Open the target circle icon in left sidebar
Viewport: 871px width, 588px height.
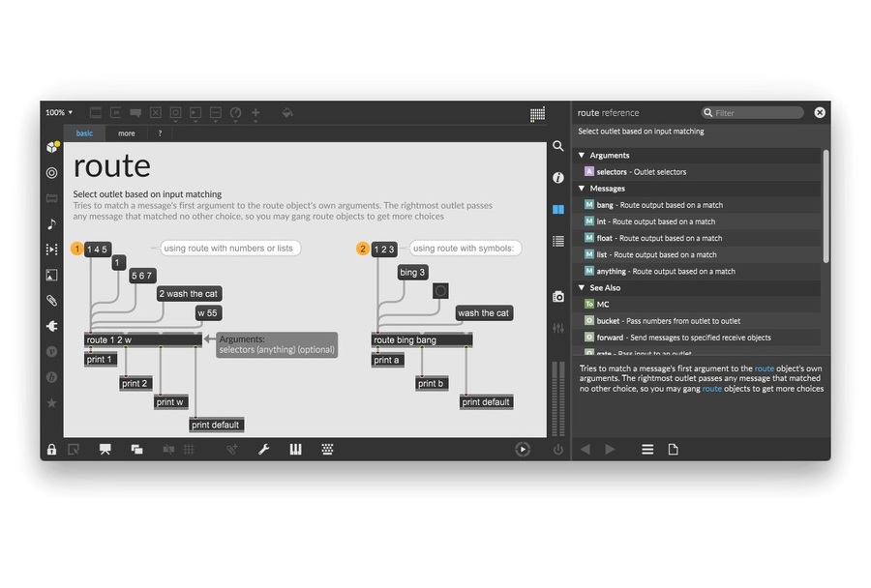click(51, 173)
